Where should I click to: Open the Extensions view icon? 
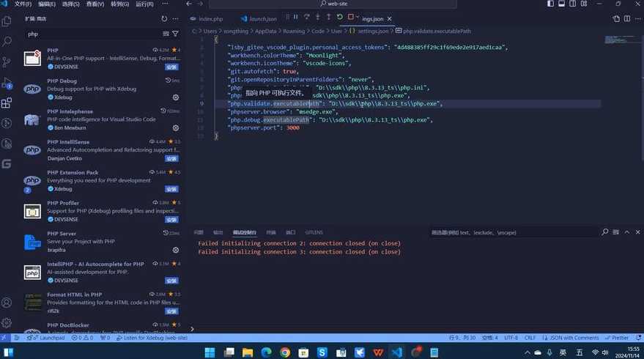coord(7,103)
